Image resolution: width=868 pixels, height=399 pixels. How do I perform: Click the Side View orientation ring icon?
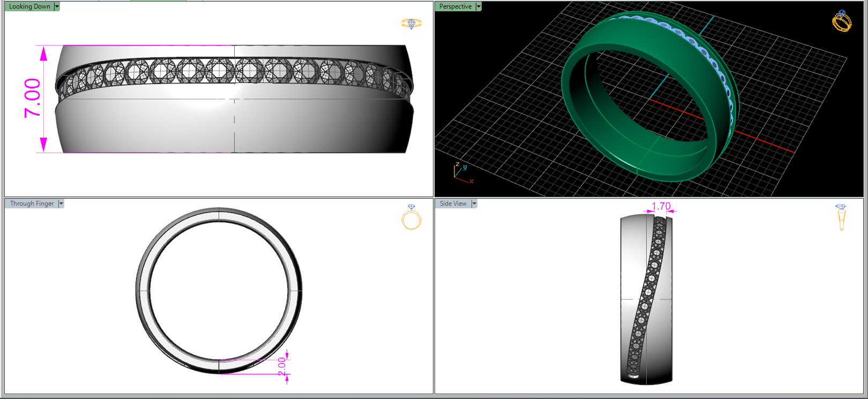841,217
